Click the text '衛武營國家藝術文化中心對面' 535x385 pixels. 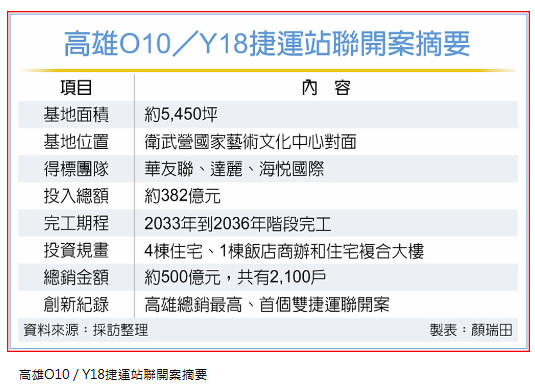250,142
